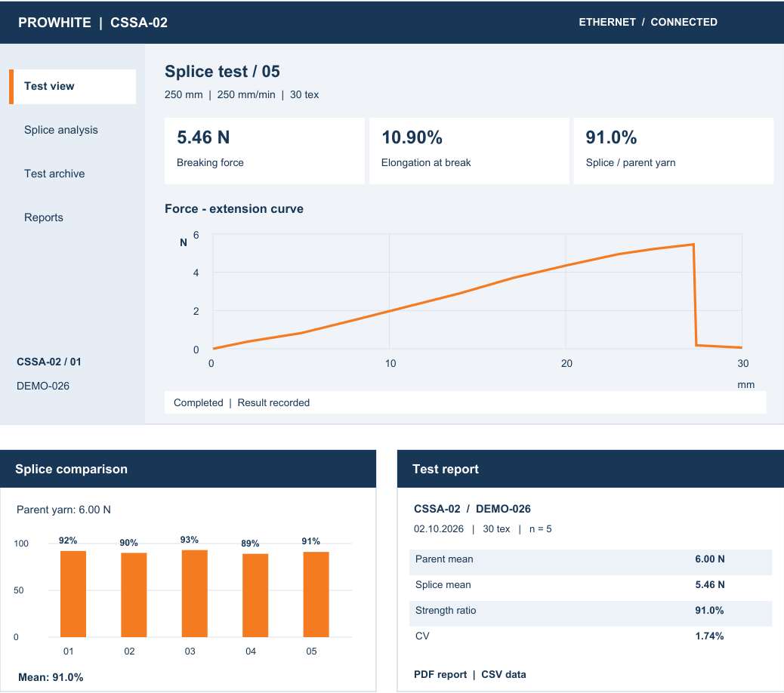Click the Splice test / 05 heading
784x693 pixels.
[x=222, y=72]
